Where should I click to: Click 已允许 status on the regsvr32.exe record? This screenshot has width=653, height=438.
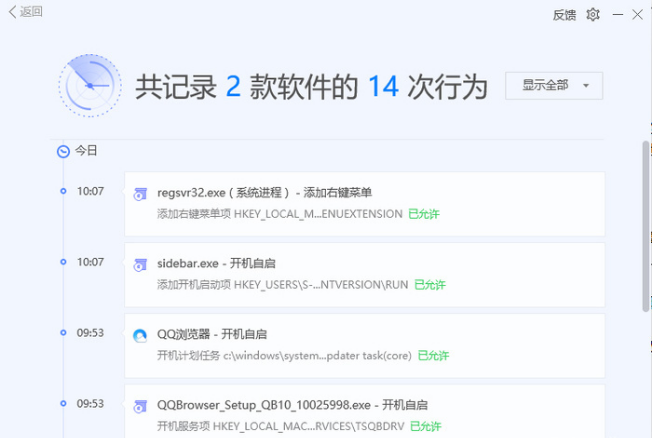424,214
